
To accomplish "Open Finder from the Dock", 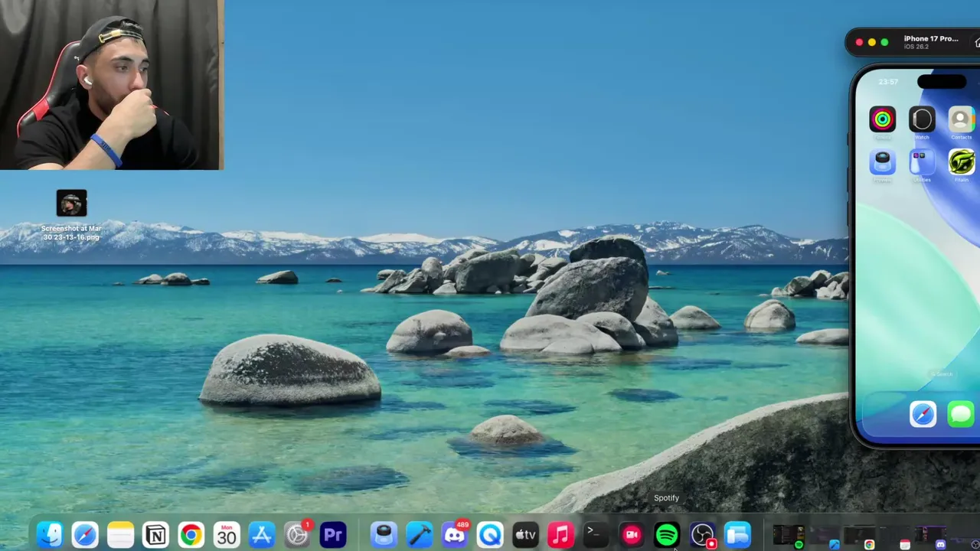I will tap(50, 535).
